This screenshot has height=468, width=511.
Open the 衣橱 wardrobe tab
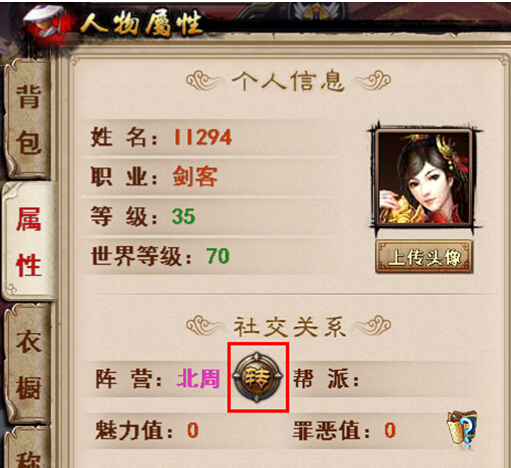tap(28, 364)
